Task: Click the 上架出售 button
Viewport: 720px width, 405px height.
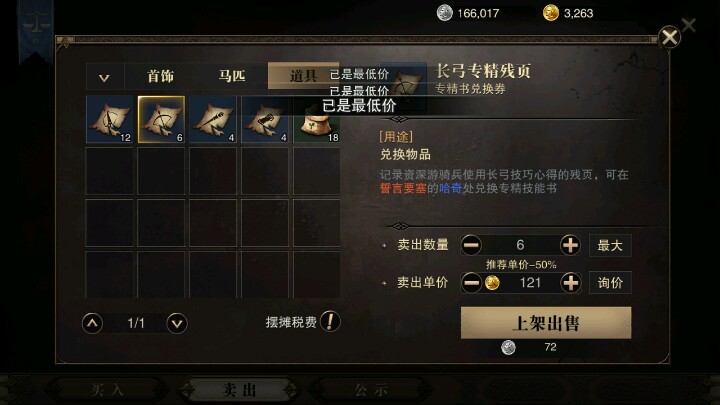Action: 546,323
